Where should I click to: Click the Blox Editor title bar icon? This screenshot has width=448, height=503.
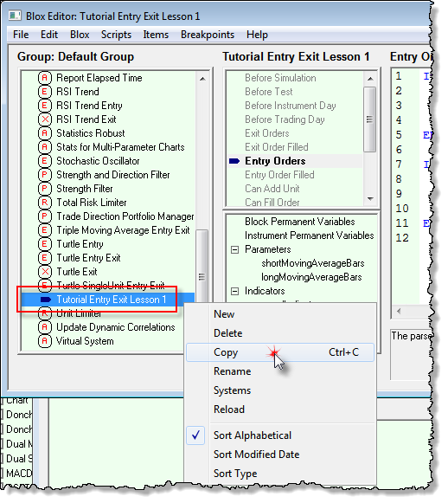click(15, 16)
